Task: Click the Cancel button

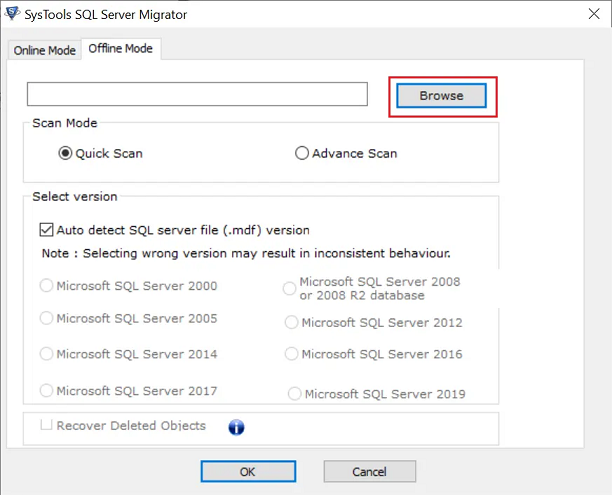Action: [x=370, y=472]
